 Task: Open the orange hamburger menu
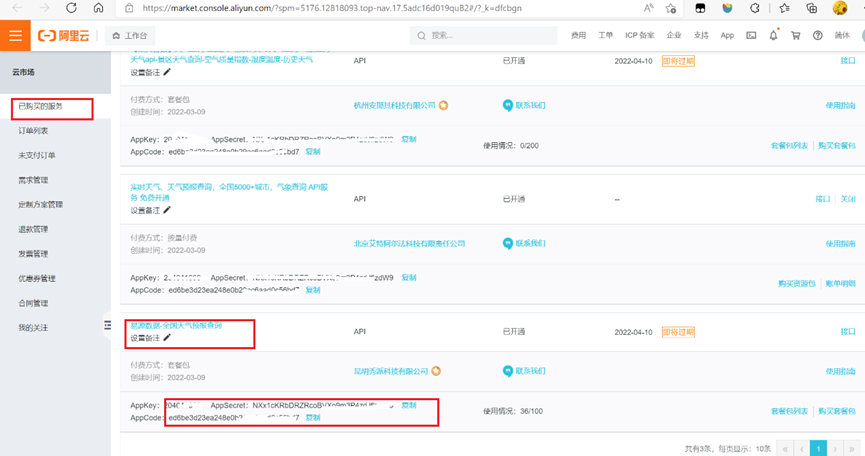click(x=15, y=36)
